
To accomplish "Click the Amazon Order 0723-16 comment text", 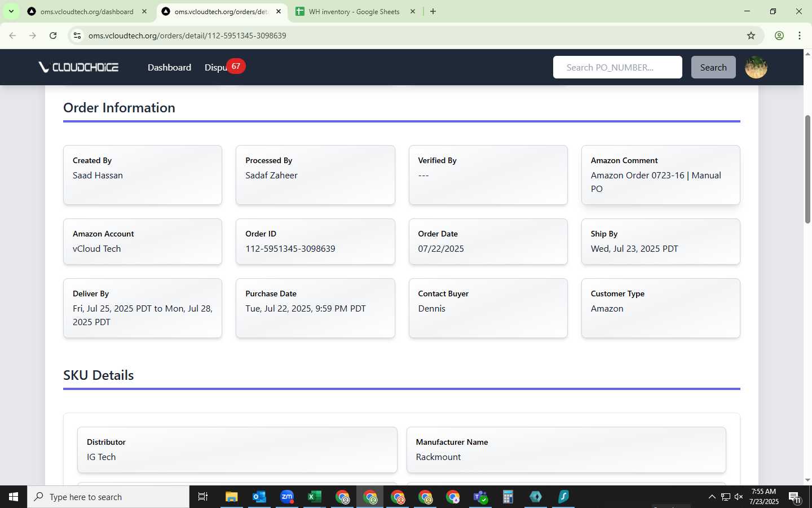I will 656,182.
